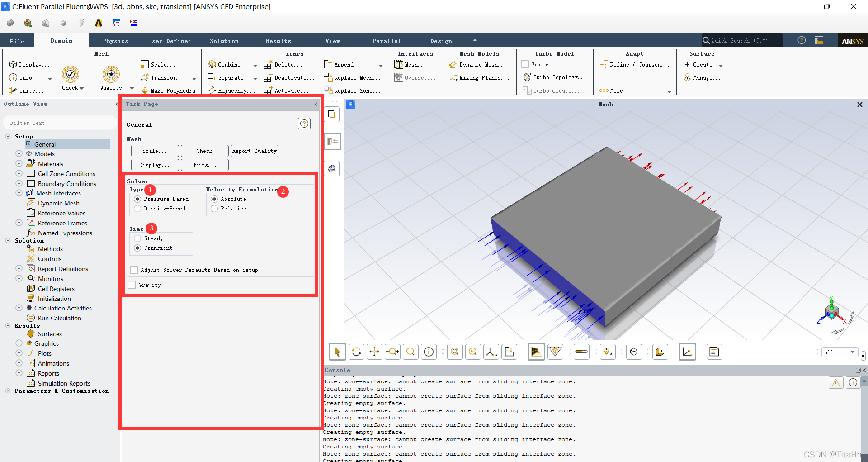868x462 pixels.
Task: Click the rotate view tool icon
Action: click(x=356, y=352)
